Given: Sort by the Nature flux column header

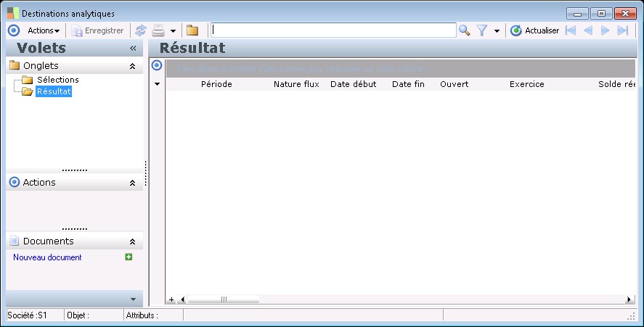Looking at the screenshot, I should (296, 84).
